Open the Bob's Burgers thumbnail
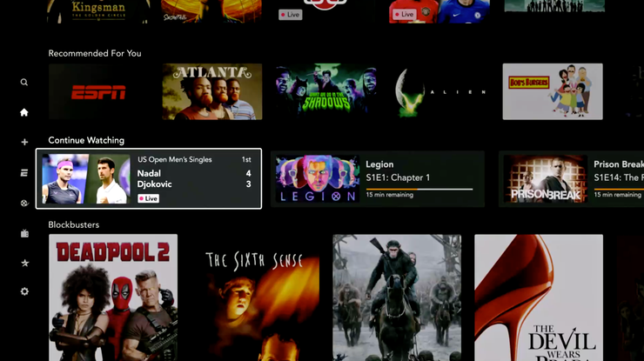Screen dimensions: 644x361 click(x=552, y=91)
